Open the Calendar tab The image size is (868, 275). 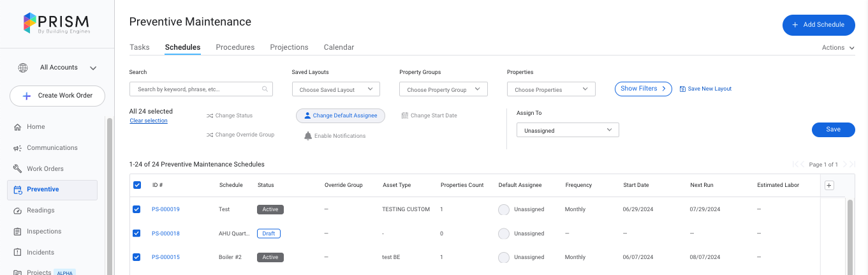tap(339, 47)
